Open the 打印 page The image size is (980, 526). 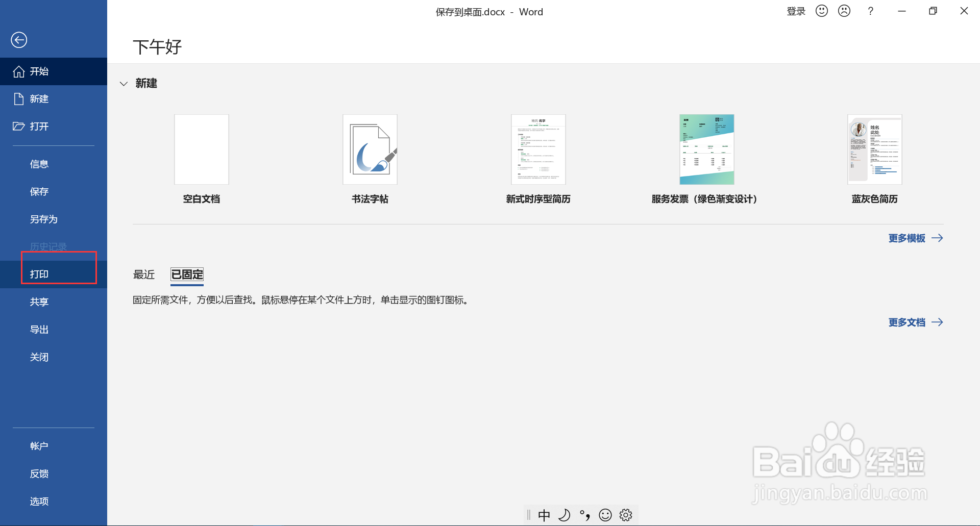(x=54, y=274)
